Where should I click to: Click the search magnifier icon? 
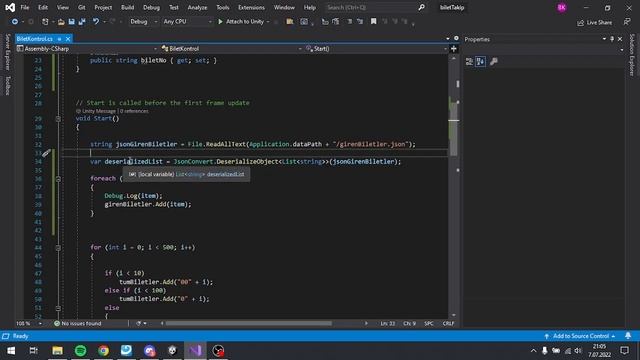(x=422, y=7)
